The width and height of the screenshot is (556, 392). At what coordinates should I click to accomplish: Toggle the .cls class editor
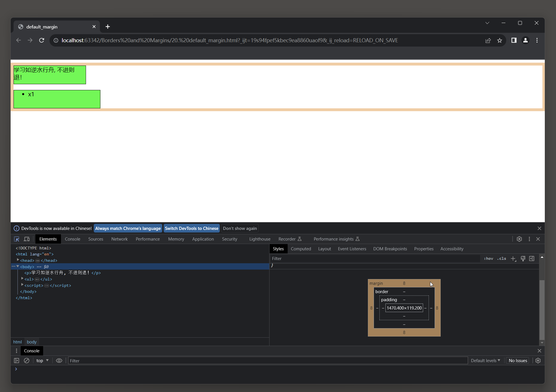coord(502,259)
